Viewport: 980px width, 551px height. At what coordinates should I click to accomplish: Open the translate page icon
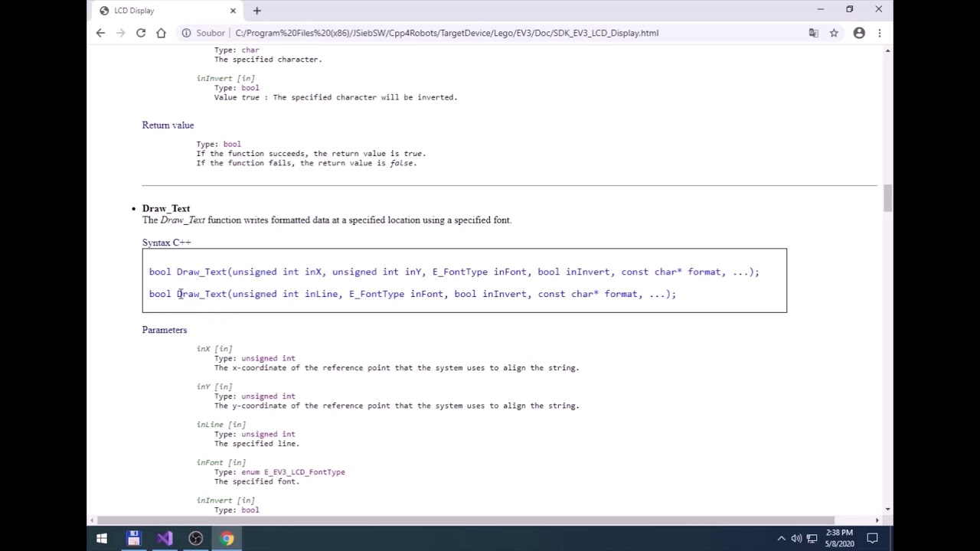click(x=813, y=33)
